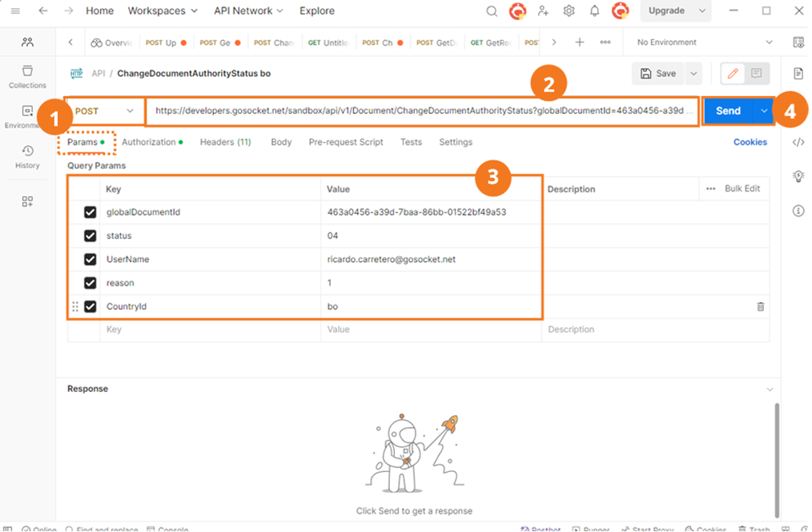Uncheck the reason parameter
The width and height of the screenshot is (812, 532).
point(90,283)
